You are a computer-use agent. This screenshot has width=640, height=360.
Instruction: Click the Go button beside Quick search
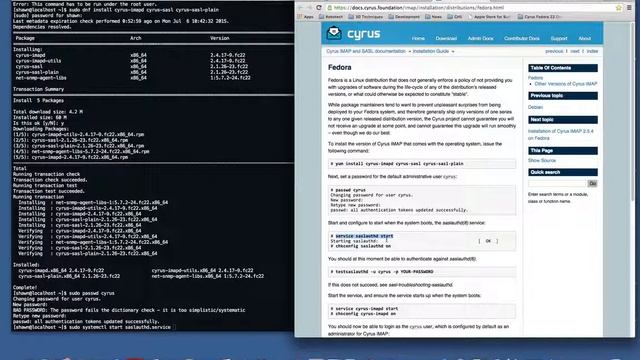(x=592, y=184)
